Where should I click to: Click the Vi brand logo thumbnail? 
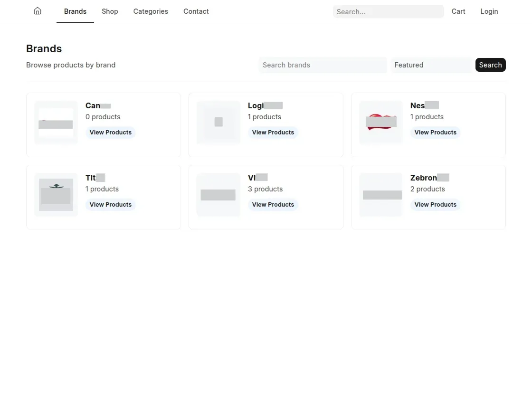[218, 195]
